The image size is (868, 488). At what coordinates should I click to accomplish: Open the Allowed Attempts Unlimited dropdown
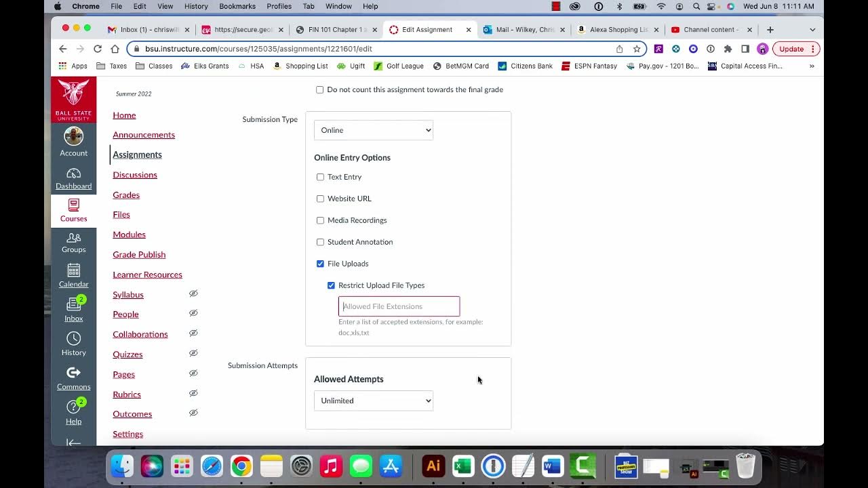tap(374, 401)
